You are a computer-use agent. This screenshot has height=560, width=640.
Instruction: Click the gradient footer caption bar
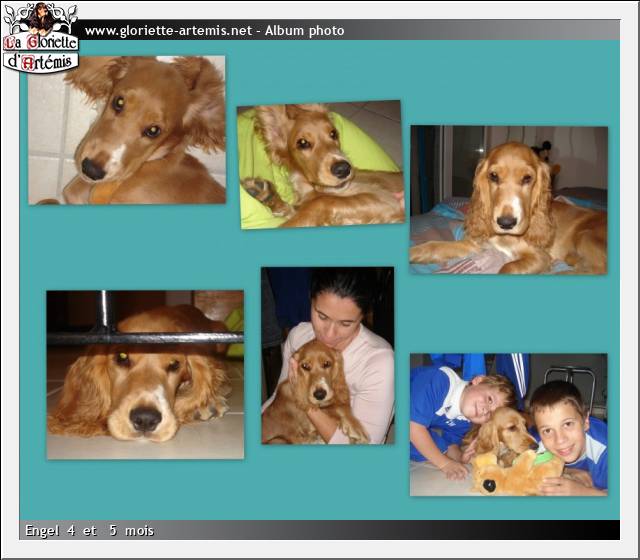[x=400, y=531]
